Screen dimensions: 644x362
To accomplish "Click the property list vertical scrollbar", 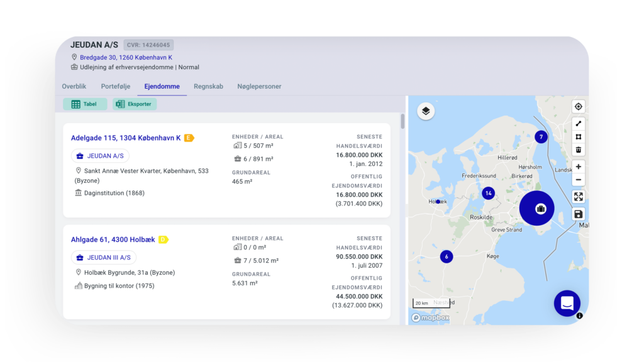I will (402, 121).
